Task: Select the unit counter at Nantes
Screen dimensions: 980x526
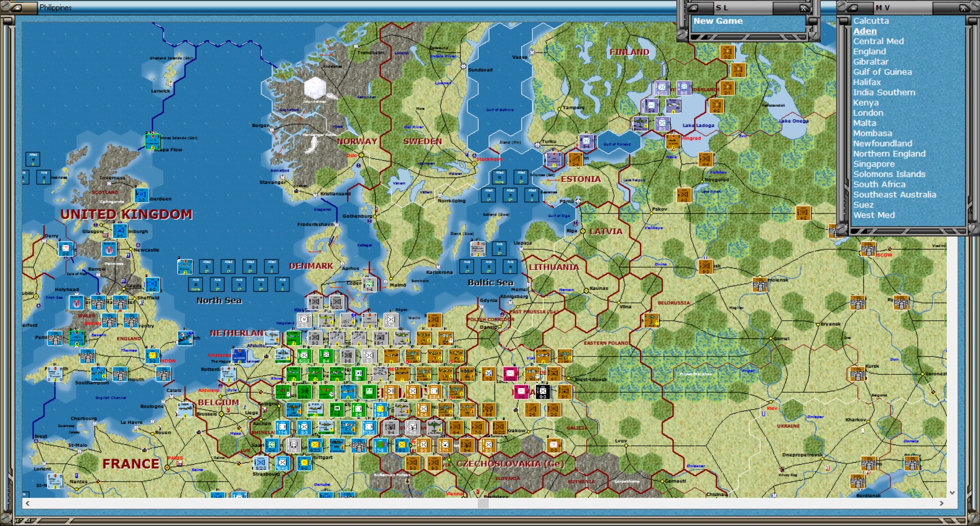Action: [55, 481]
